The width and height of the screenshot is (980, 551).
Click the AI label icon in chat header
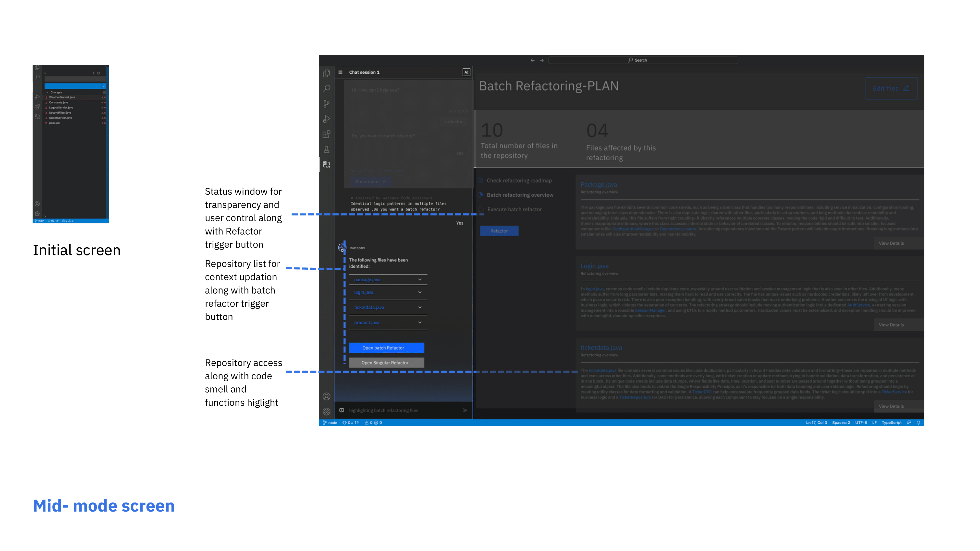click(x=466, y=72)
